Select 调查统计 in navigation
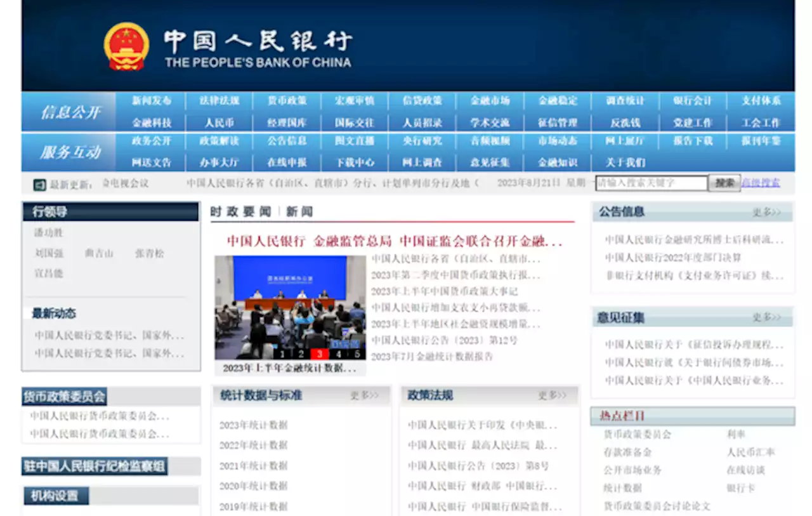 (x=625, y=100)
